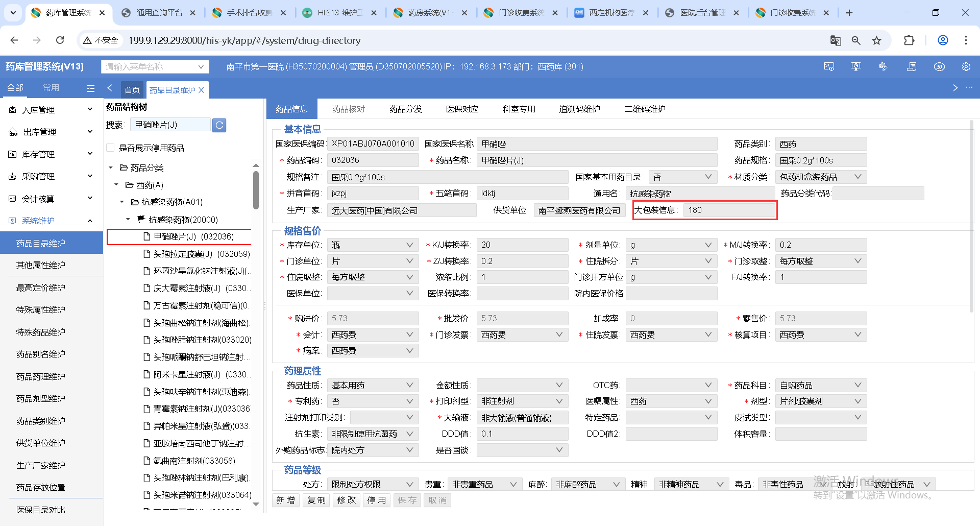This screenshot has height=526, width=980.
Task: Open the 药品性质 dropdown
Action: (373, 386)
